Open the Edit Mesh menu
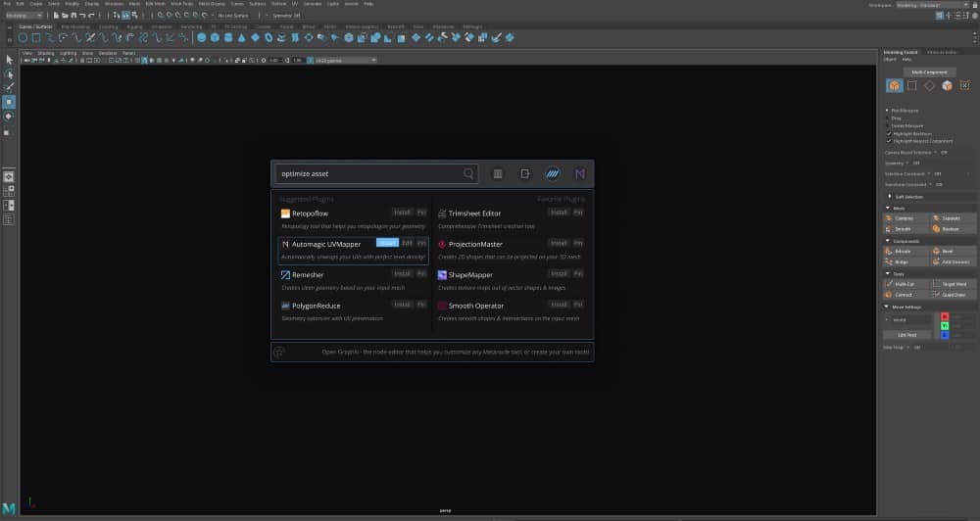This screenshot has height=521, width=980. click(x=156, y=4)
